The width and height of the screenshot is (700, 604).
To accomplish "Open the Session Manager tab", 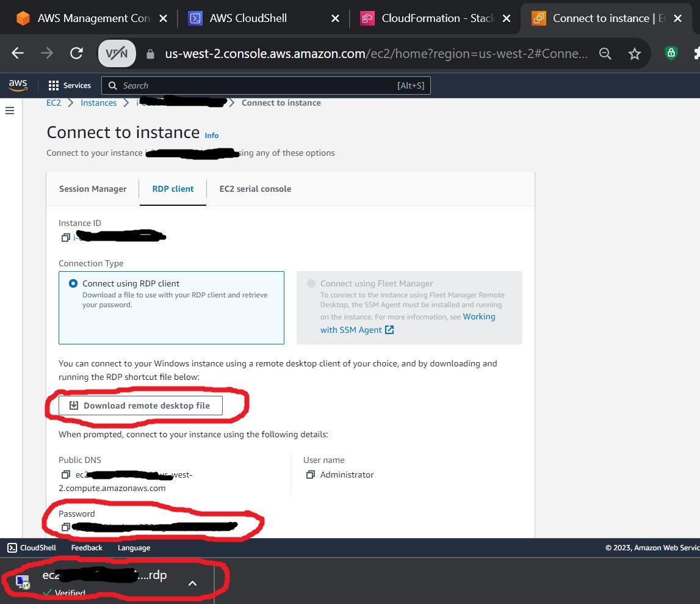I will coord(93,189).
